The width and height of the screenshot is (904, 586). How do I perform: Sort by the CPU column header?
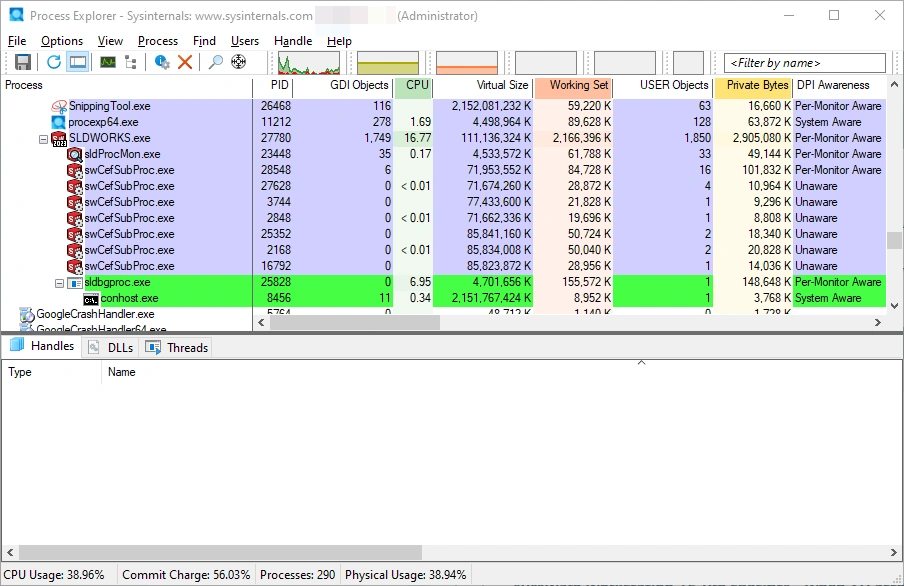(413, 85)
